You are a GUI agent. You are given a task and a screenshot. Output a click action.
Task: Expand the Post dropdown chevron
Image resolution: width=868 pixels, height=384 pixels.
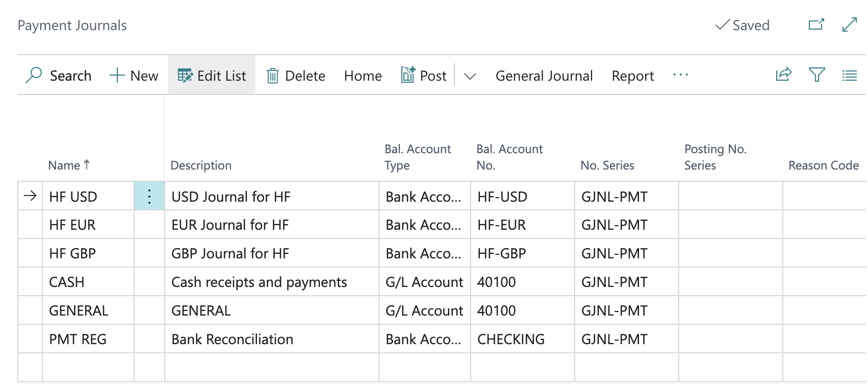(470, 76)
